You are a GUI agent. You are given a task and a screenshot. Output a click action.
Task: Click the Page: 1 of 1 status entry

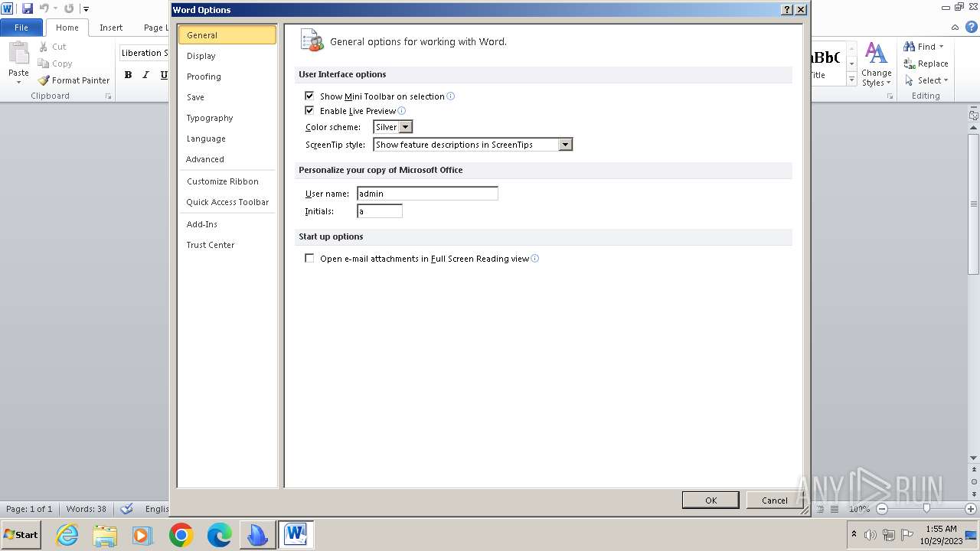29,509
